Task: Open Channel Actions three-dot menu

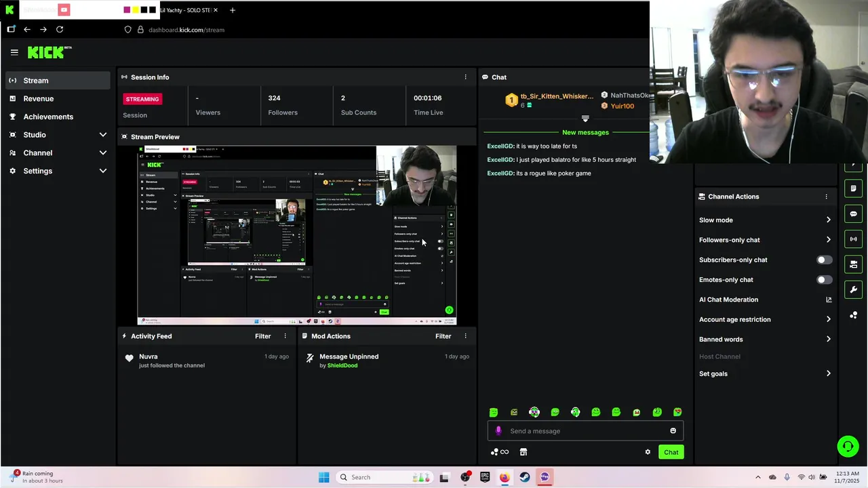Action: (x=826, y=197)
